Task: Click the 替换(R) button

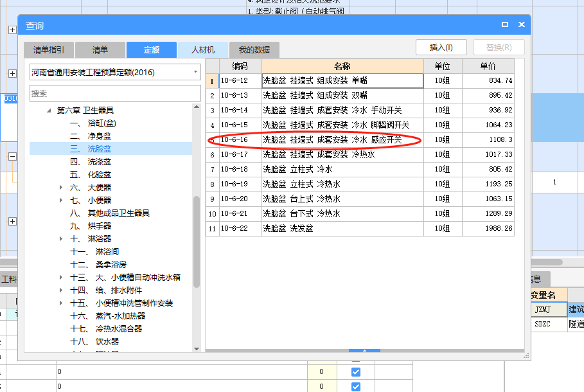Action: coord(499,48)
